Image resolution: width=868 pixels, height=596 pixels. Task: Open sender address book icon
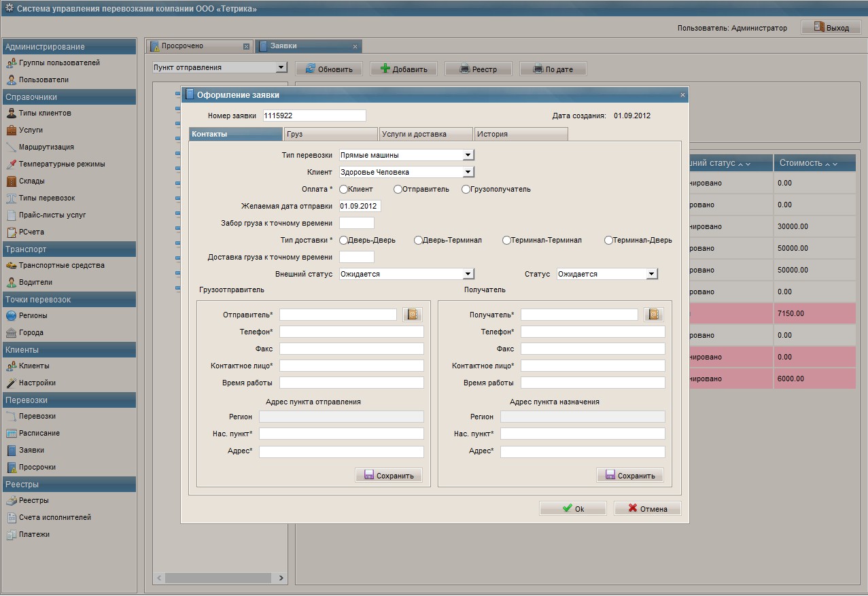413,315
